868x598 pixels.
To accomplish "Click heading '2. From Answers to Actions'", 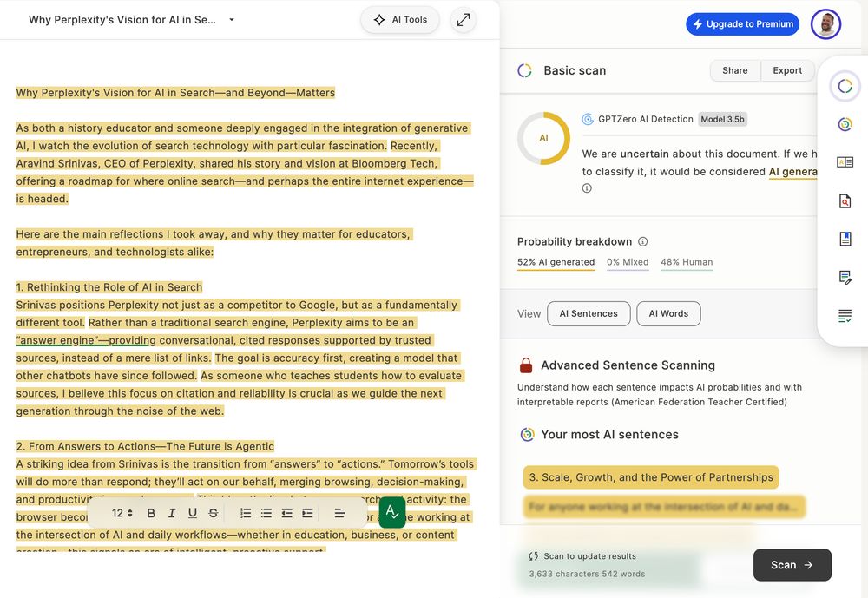I will click(145, 446).
